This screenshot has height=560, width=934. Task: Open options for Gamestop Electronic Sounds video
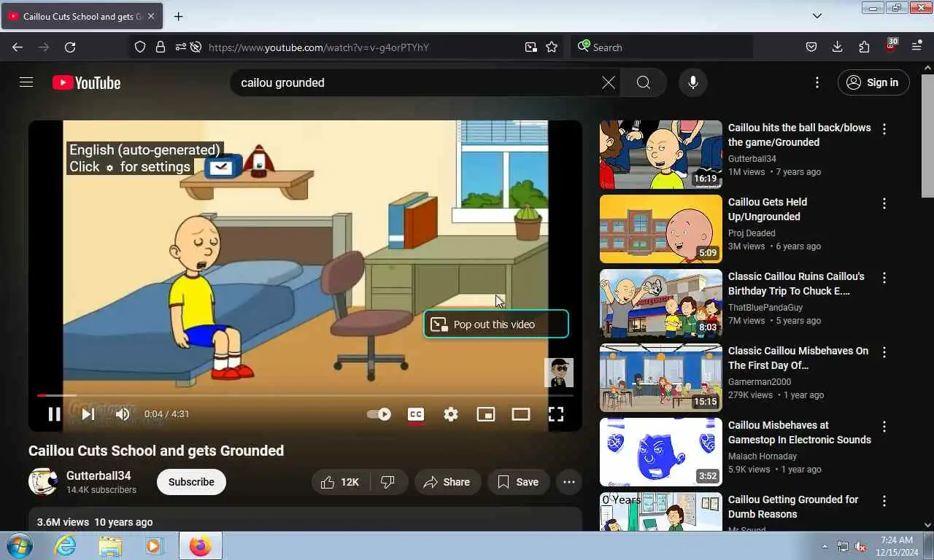coord(884,427)
